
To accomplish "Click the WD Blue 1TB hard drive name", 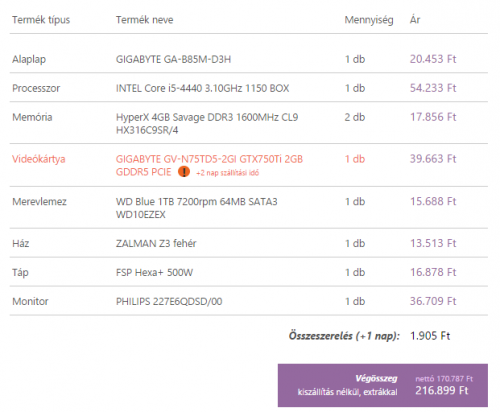I will pos(196,208).
